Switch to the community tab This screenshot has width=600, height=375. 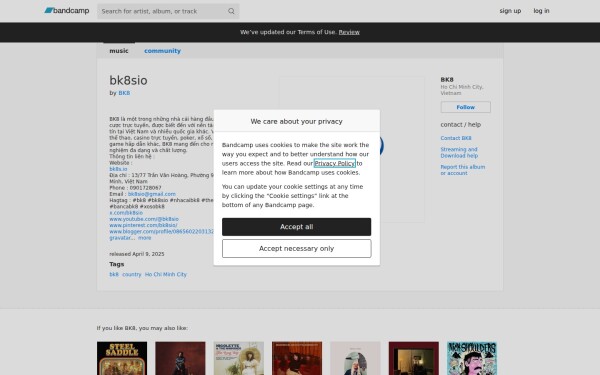(x=162, y=51)
